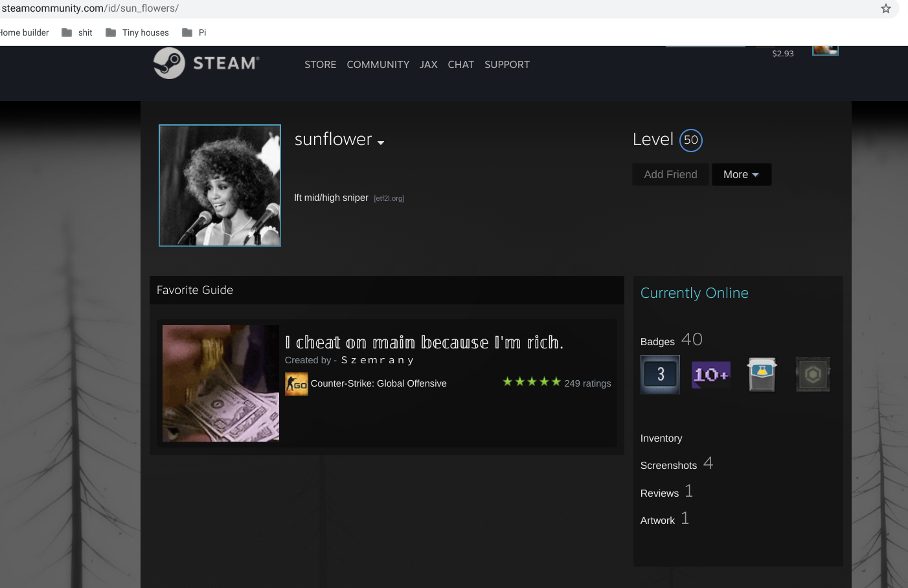This screenshot has width=908, height=588.
Task: Open the beaker crate badge icon
Action: coord(762,374)
